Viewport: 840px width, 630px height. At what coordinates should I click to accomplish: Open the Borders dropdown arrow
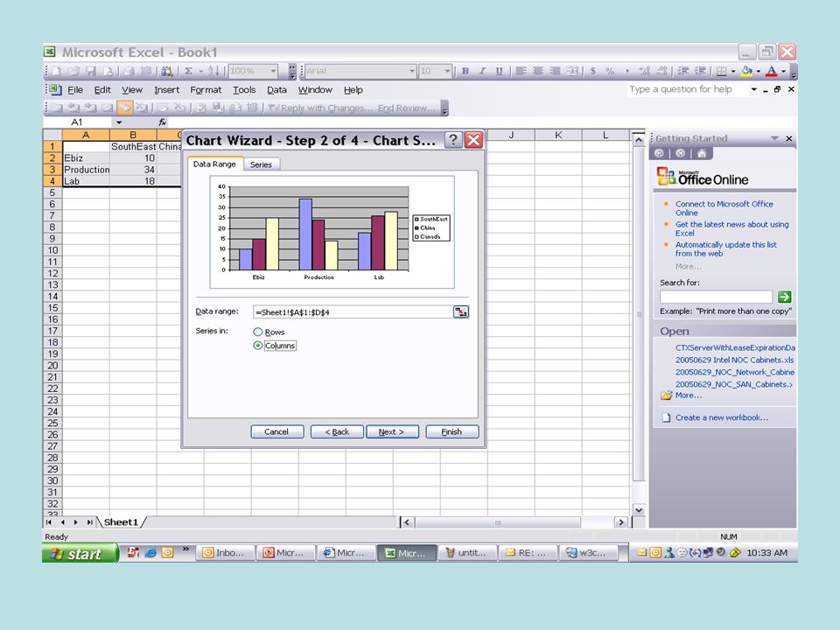(733, 71)
